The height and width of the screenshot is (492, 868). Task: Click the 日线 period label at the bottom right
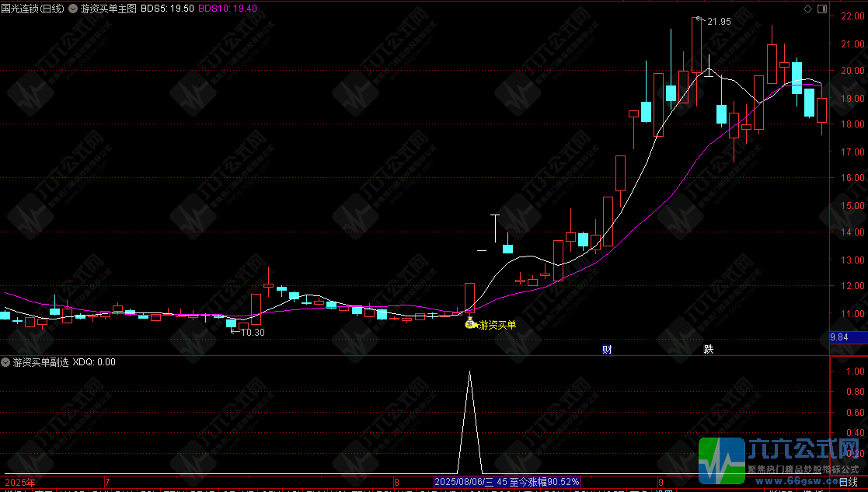(x=849, y=483)
